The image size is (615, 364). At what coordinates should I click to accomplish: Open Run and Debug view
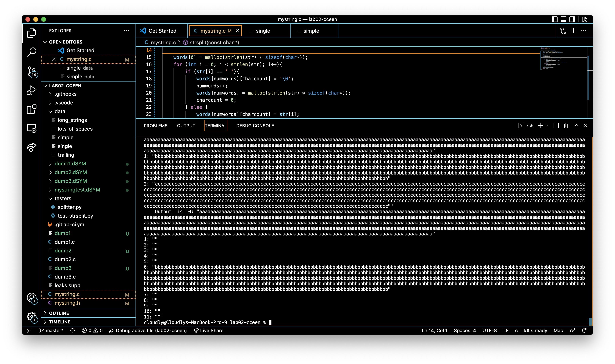click(32, 90)
